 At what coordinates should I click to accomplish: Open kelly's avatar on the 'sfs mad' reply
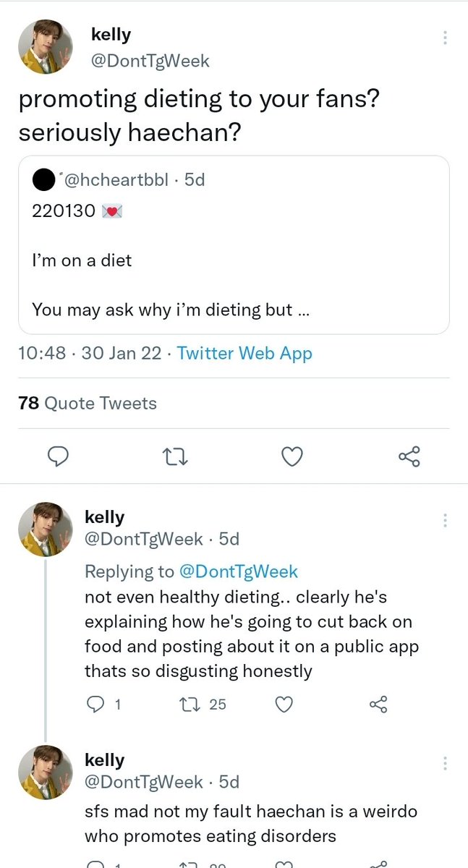(46, 773)
